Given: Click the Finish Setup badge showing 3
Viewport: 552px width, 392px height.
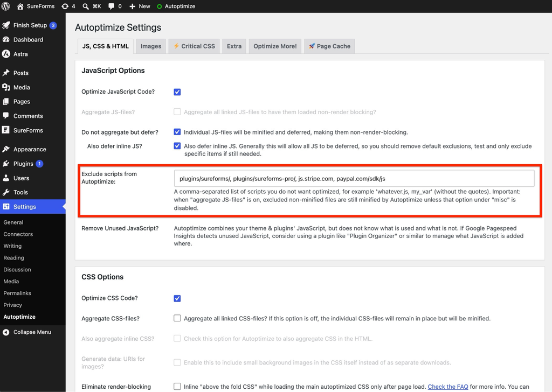Looking at the screenshot, I should point(53,25).
